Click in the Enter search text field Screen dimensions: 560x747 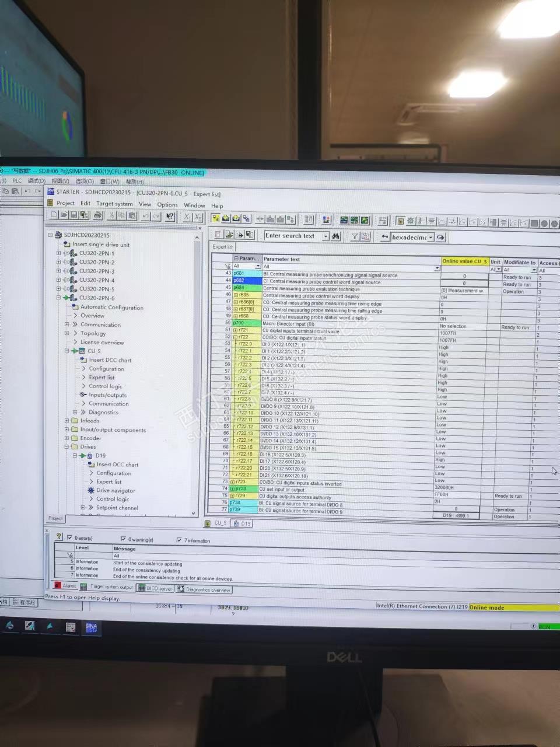pos(293,236)
